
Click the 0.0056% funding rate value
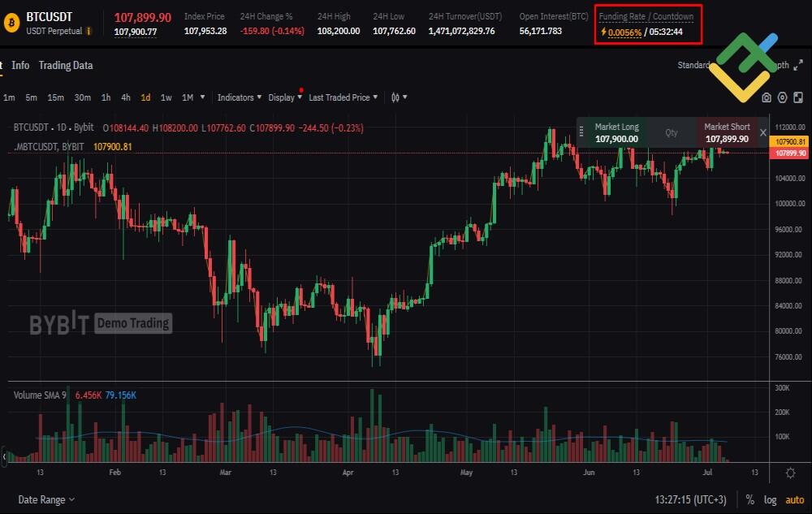tap(624, 32)
